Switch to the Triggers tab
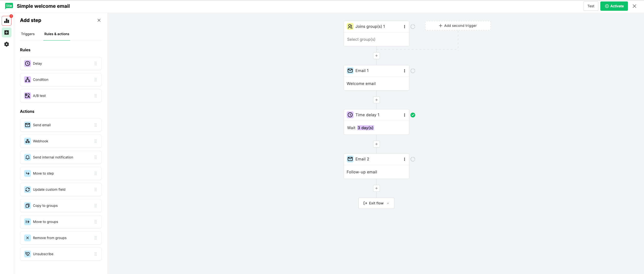The height and width of the screenshot is (274, 644). [28, 34]
